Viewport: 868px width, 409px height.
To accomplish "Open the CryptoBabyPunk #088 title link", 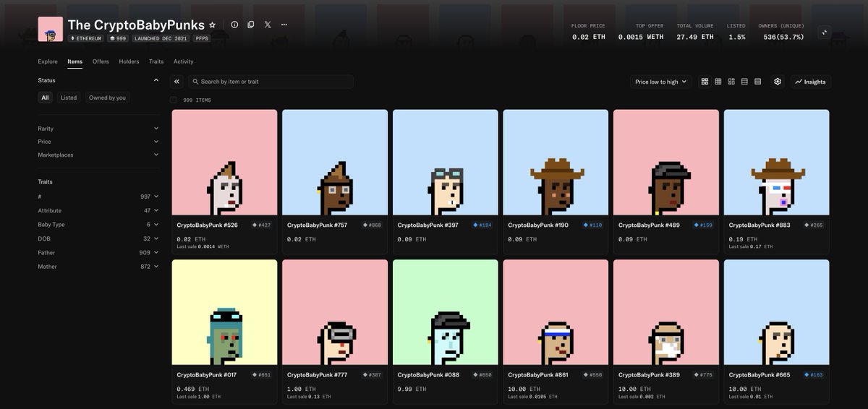I will click(x=427, y=375).
